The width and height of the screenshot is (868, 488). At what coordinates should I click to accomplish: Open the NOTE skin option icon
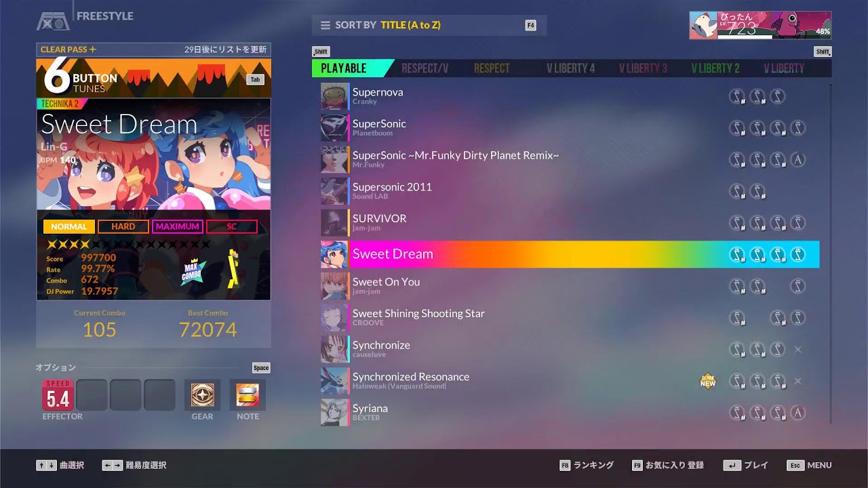click(248, 395)
